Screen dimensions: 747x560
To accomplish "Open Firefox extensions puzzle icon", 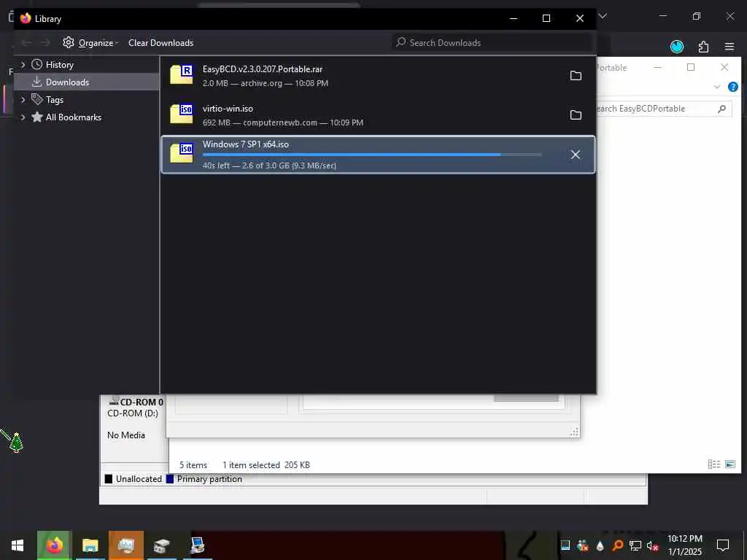I will (703, 46).
